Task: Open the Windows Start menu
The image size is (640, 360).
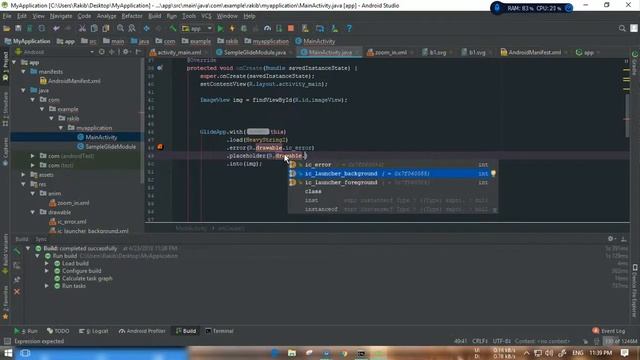Action: point(8,353)
